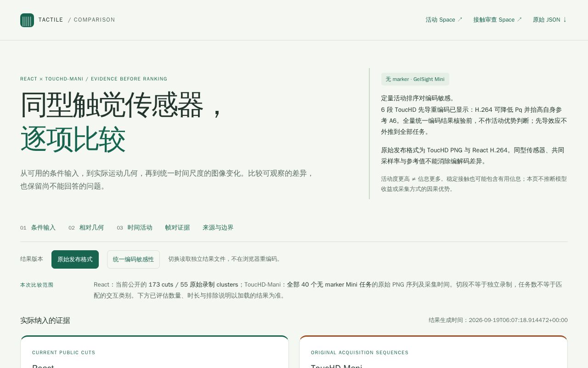This screenshot has width=588, height=368.
Task: Click the TACTILE brand name text
Action: pyautogui.click(x=51, y=20)
